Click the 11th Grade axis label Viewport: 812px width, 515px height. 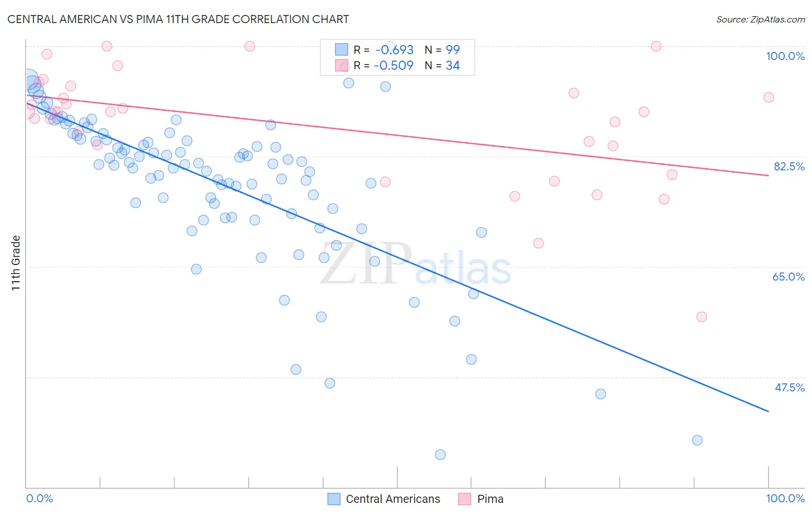[x=16, y=263]
